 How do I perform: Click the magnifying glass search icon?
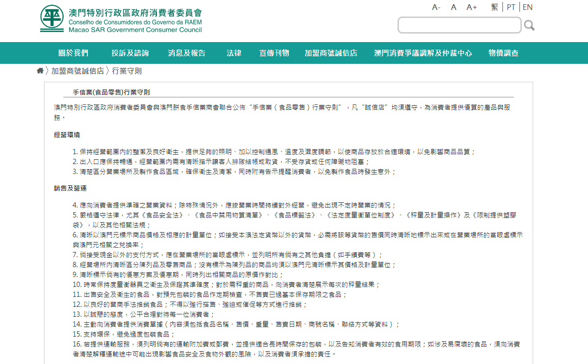529,26
